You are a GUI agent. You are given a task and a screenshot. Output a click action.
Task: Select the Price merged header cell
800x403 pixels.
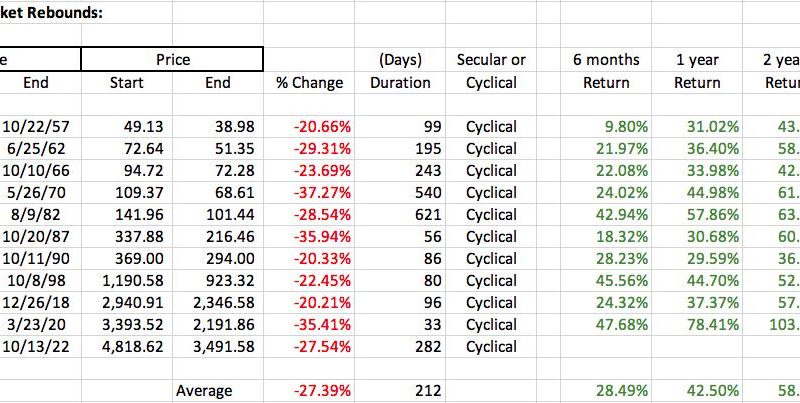tap(172, 59)
